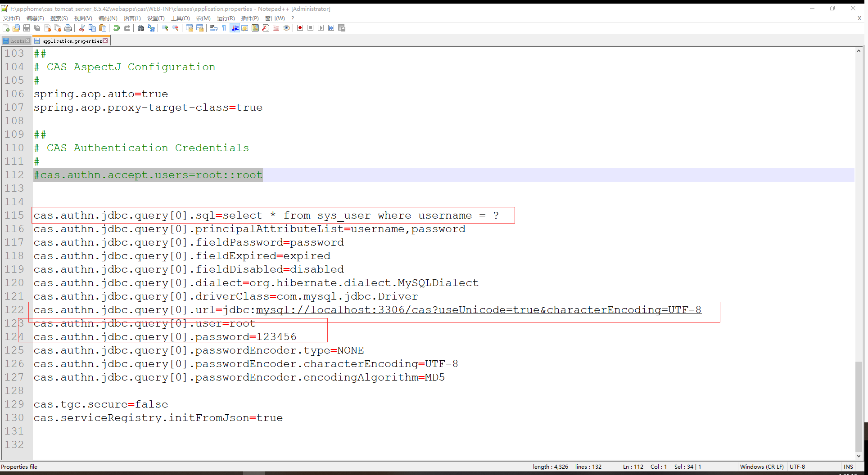Click the UTF-8 encoding status field
The width and height of the screenshot is (868, 475).
(797, 466)
